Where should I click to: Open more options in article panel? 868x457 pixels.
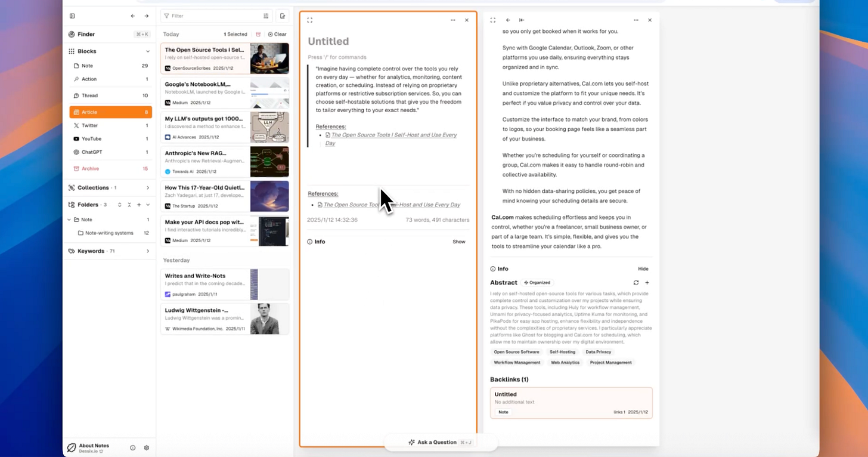[636, 20]
